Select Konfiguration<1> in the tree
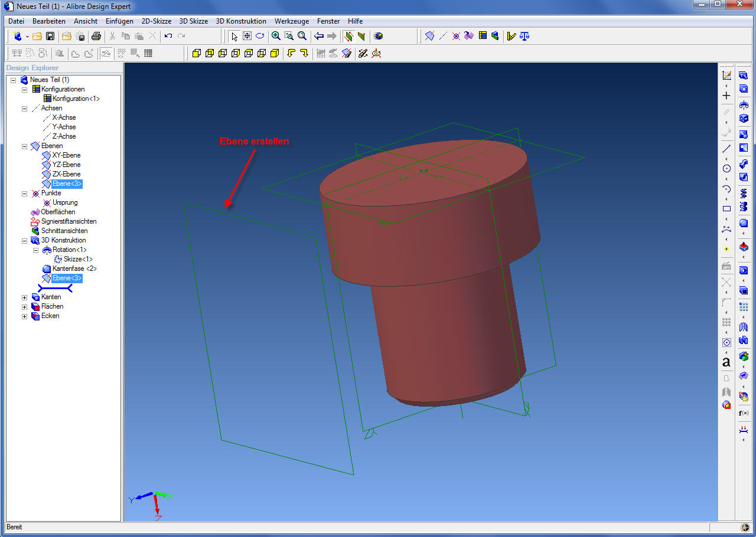This screenshot has width=756, height=537. coord(76,99)
